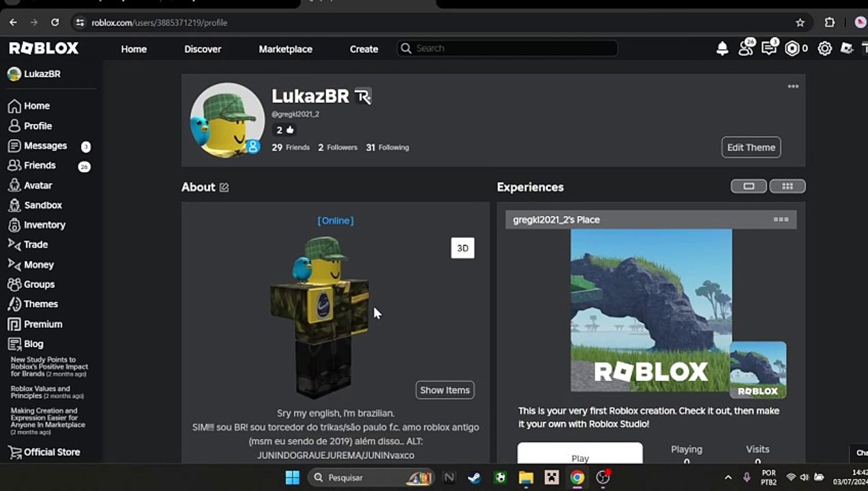This screenshot has width=868, height=491.
Task: Open the notifications bell icon
Action: [x=722, y=48]
